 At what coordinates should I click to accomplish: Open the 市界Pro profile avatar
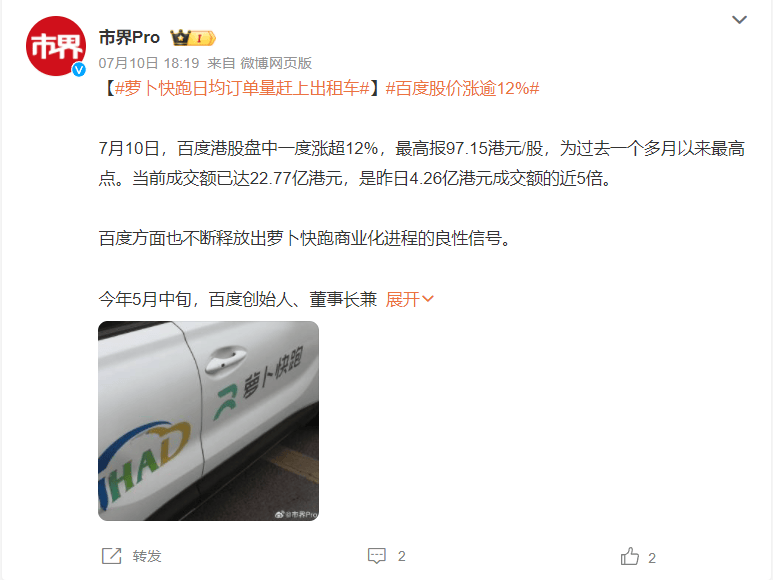coord(56,46)
